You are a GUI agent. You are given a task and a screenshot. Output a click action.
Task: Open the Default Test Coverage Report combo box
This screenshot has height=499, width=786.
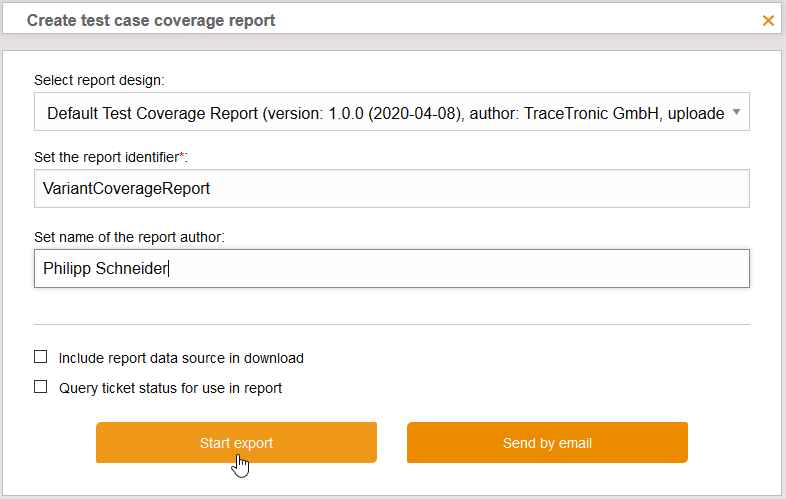click(385, 113)
